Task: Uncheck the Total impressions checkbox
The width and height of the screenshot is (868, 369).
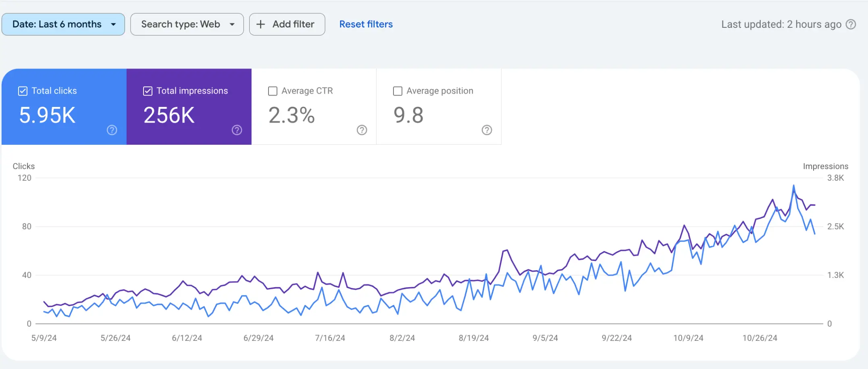Action: 148,91
